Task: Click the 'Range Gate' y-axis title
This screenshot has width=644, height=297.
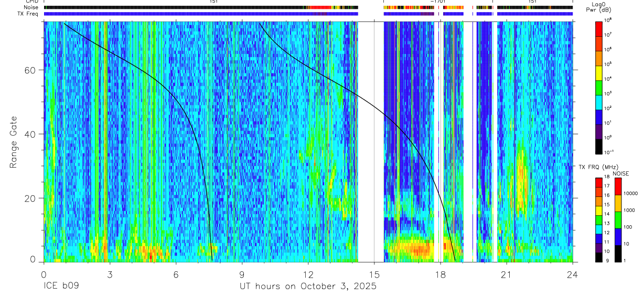Action: (x=13, y=142)
